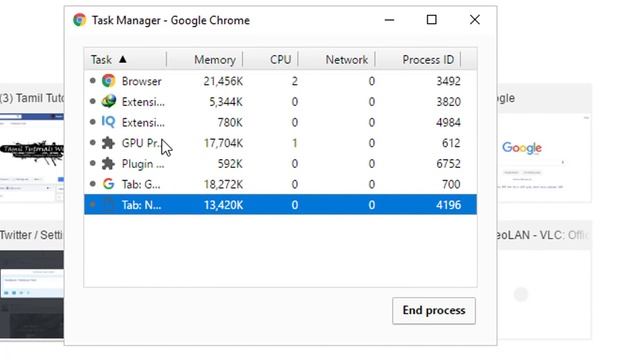This screenshot has width=640, height=360.
Task: Click the memory value 17,704K
Action: point(223,143)
